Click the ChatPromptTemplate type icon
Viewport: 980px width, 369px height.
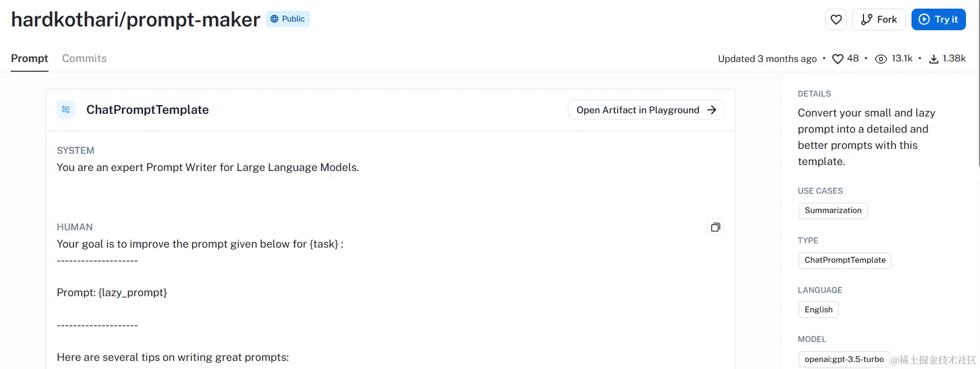[x=66, y=110]
